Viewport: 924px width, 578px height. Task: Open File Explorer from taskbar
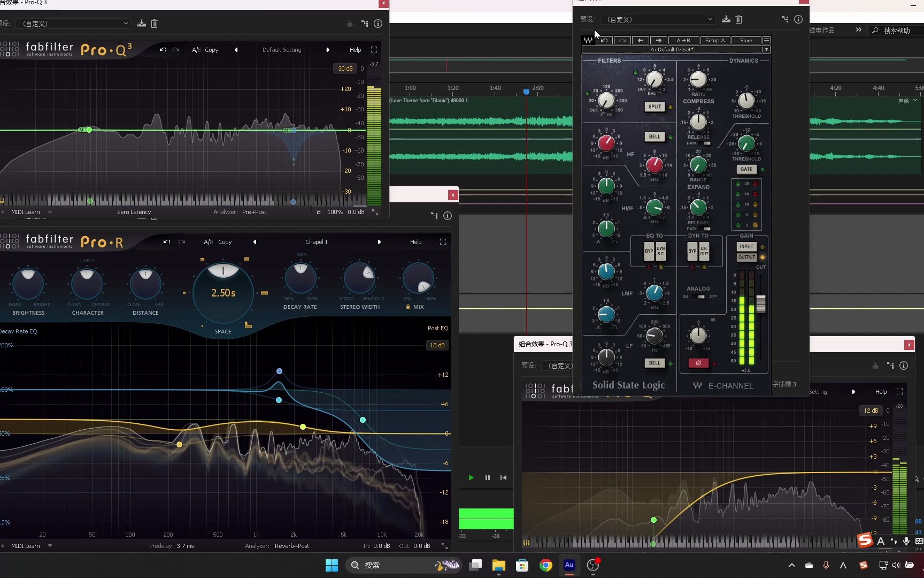pos(499,565)
